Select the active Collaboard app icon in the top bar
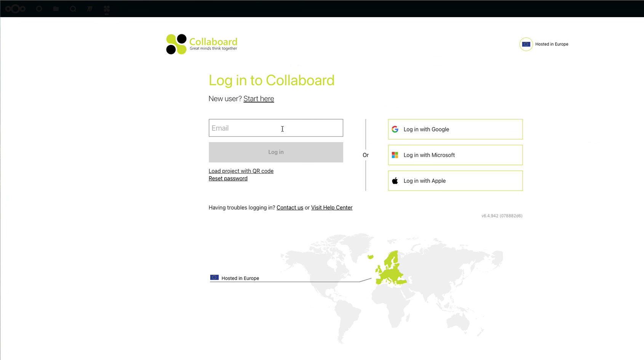 [106, 9]
